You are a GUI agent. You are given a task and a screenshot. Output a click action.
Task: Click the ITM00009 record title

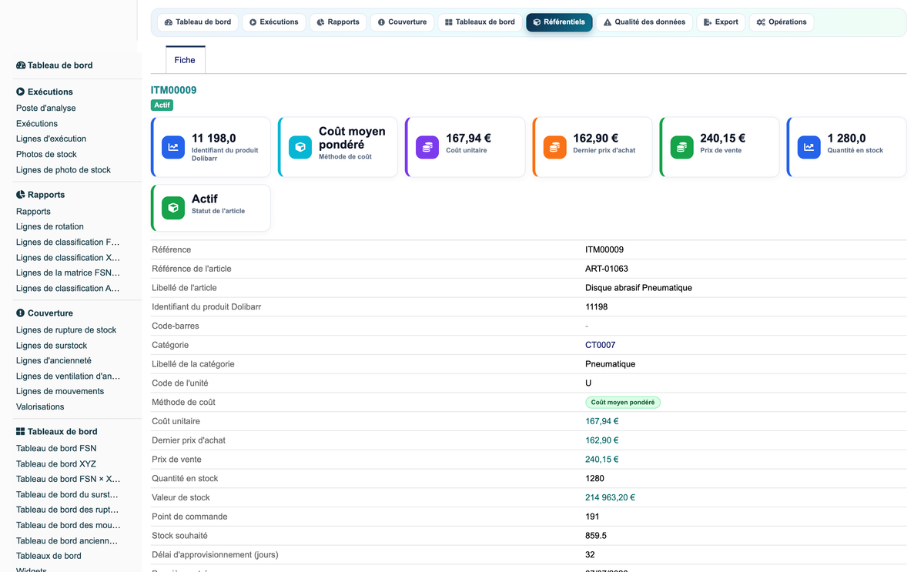(173, 90)
